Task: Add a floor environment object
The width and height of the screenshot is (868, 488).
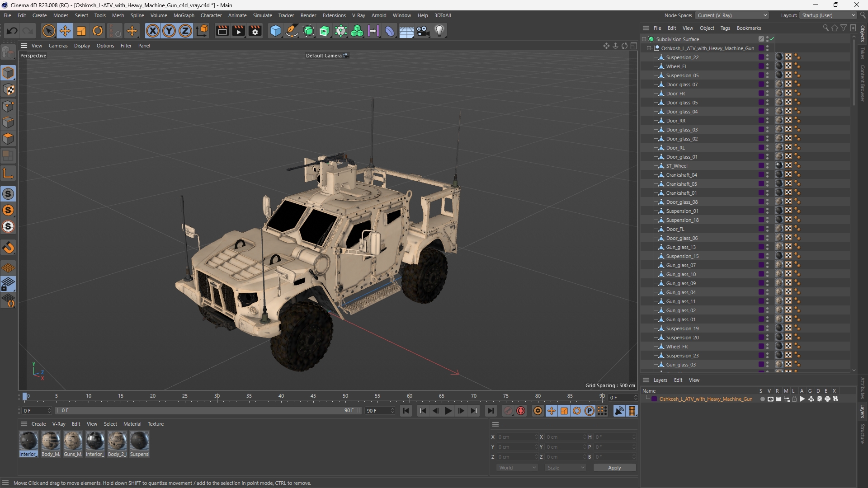Action: 406,31
